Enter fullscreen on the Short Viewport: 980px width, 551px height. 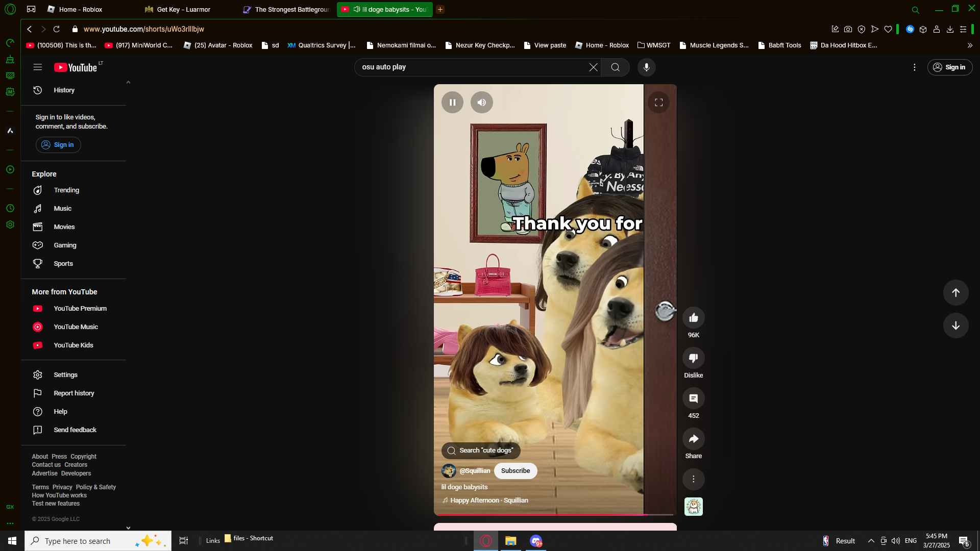[658, 103]
